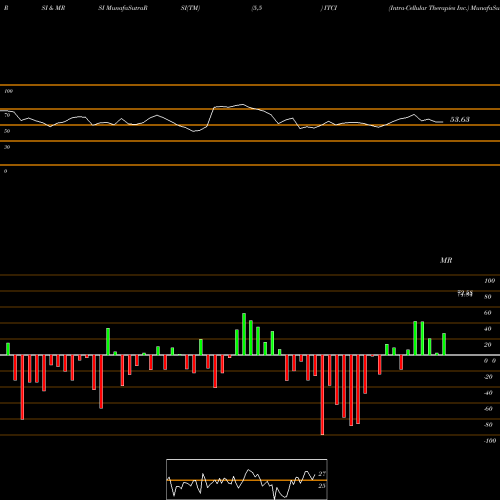The image size is (500, 500).
Task: Click the SI MunafaSutraR title text
Action: 123,8
